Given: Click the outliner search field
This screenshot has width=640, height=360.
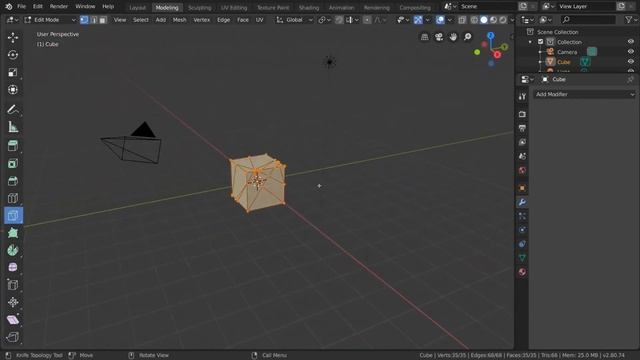Looking at the screenshot, I should [x=588, y=20].
